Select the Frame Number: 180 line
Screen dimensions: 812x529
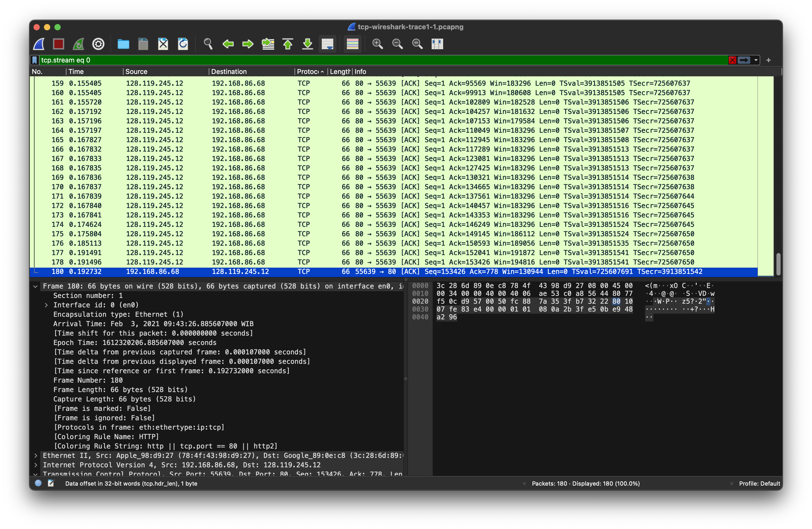click(x=88, y=380)
